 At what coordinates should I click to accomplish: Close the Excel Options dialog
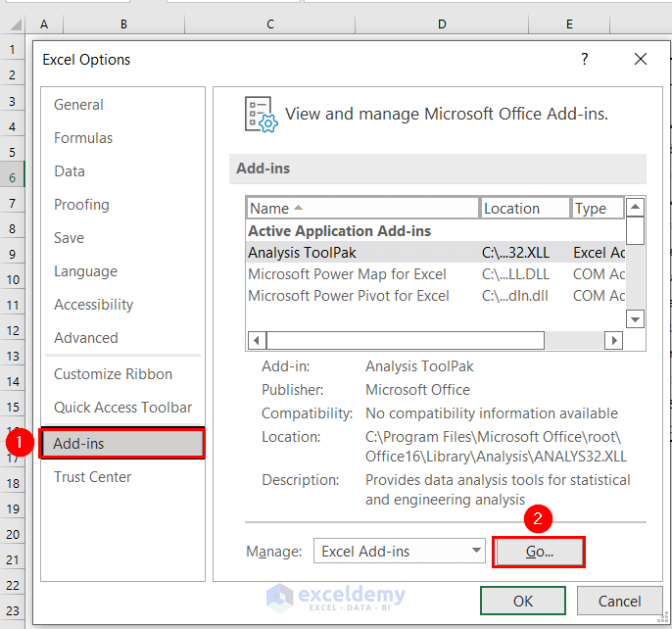pyautogui.click(x=641, y=59)
